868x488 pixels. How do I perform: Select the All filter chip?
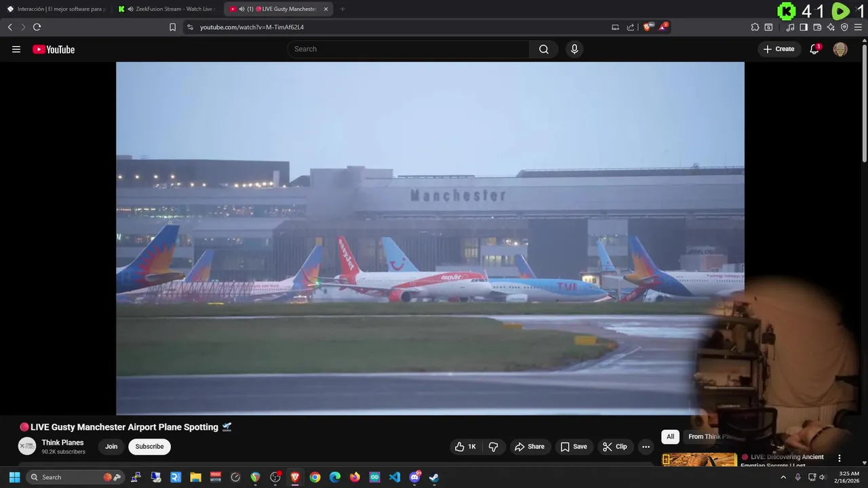click(670, 436)
